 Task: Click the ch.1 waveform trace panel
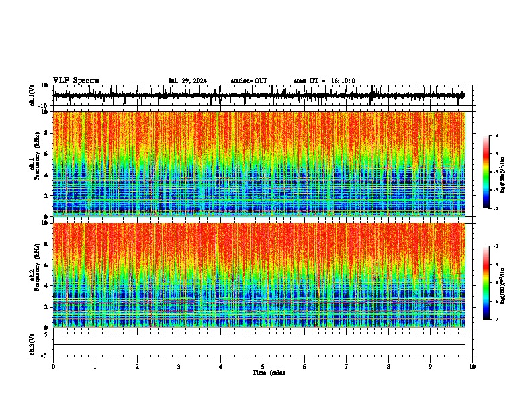coord(263,95)
